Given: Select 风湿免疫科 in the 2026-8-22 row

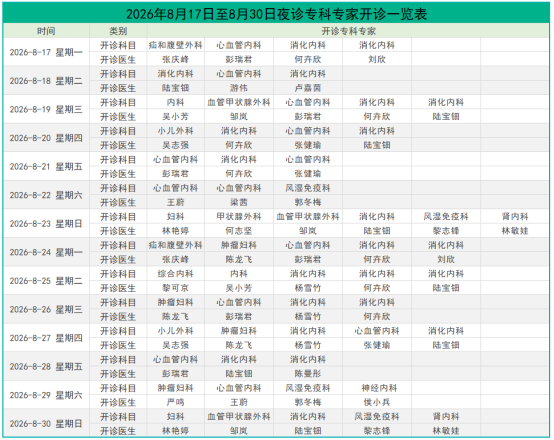Looking at the screenshot, I should pos(308,188).
